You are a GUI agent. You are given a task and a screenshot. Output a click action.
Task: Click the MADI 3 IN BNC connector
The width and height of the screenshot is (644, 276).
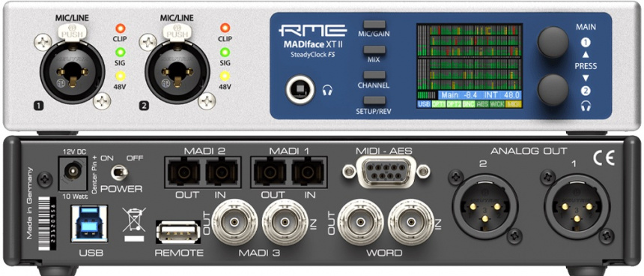click(x=285, y=223)
